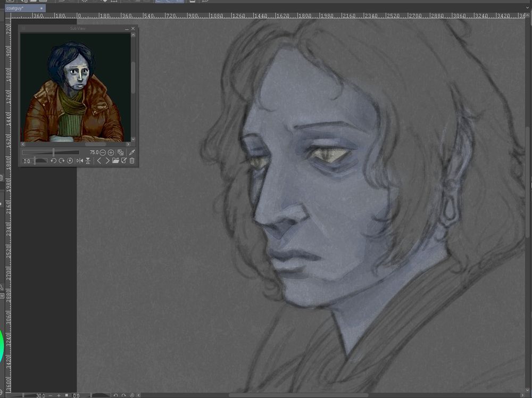Rotate Sub View image left
The width and height of the screenshot is (532, 398).
pyautogui.click(x=53, y=161)
